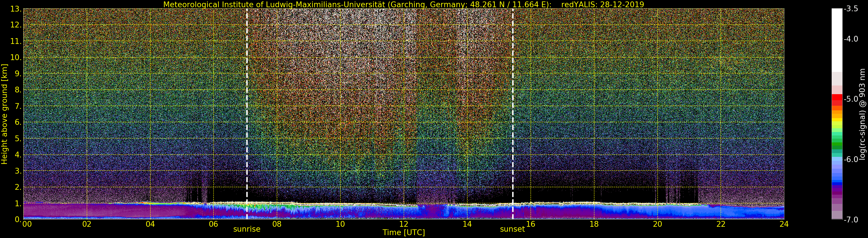Select the 'sunrise' label below the axis
The image size is (868, 238).
click(247, 229)
